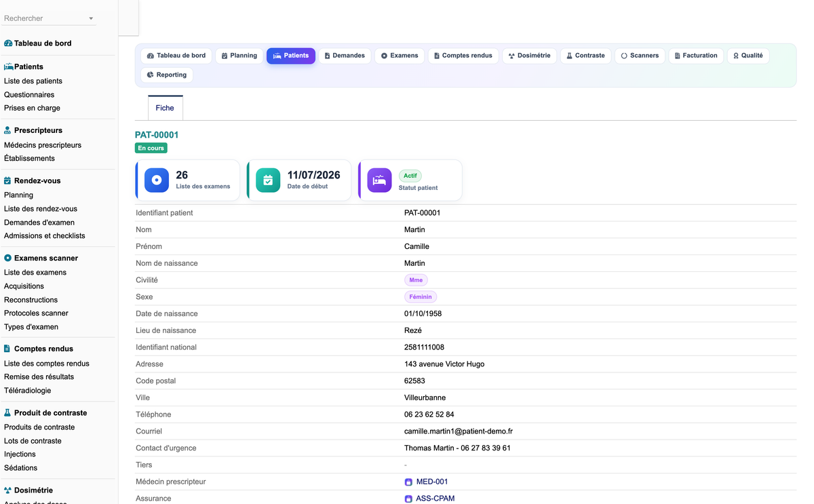
Task: Click the 26 Liste des examens count
Action: coord(182,175)
